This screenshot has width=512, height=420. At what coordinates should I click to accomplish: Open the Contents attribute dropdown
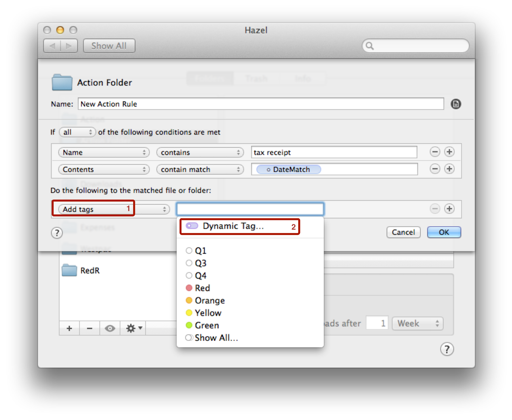click(104, 169)
